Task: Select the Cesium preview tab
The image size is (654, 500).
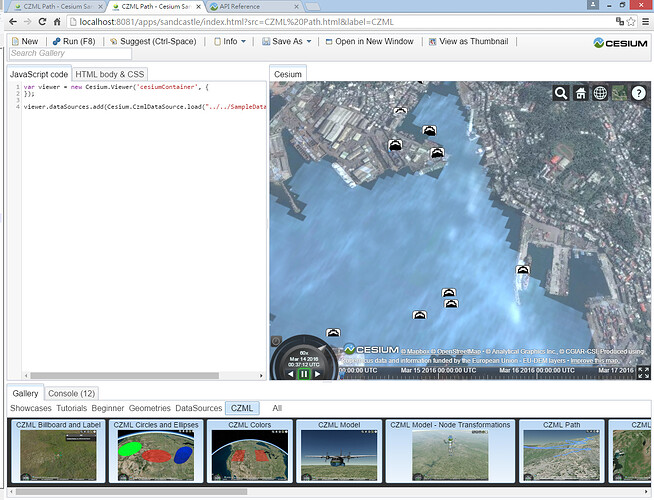Action: pos(288,74)
